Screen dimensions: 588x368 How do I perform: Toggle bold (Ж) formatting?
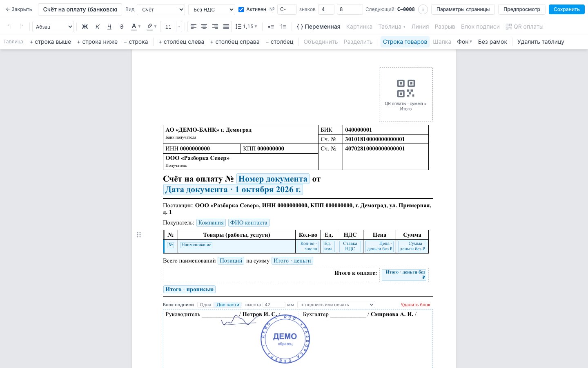point(85,27)
